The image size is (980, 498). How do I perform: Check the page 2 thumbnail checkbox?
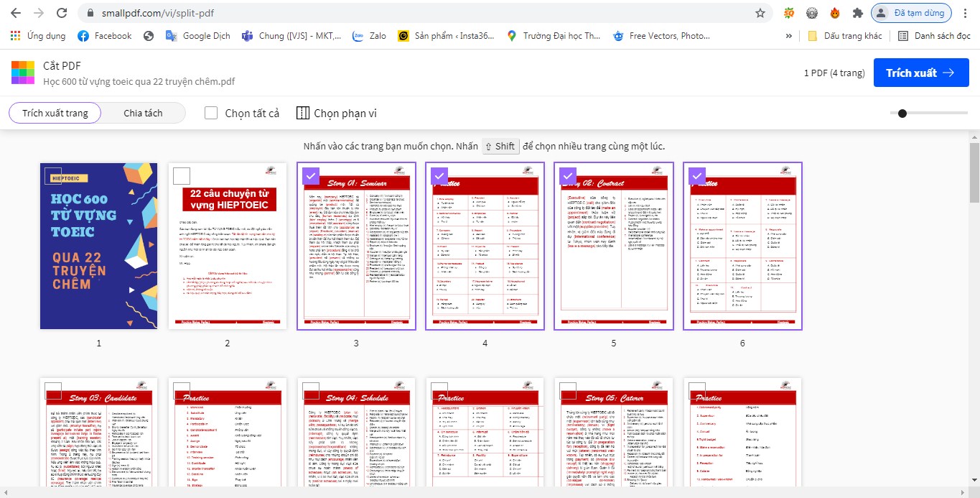(x=182, y=175)
